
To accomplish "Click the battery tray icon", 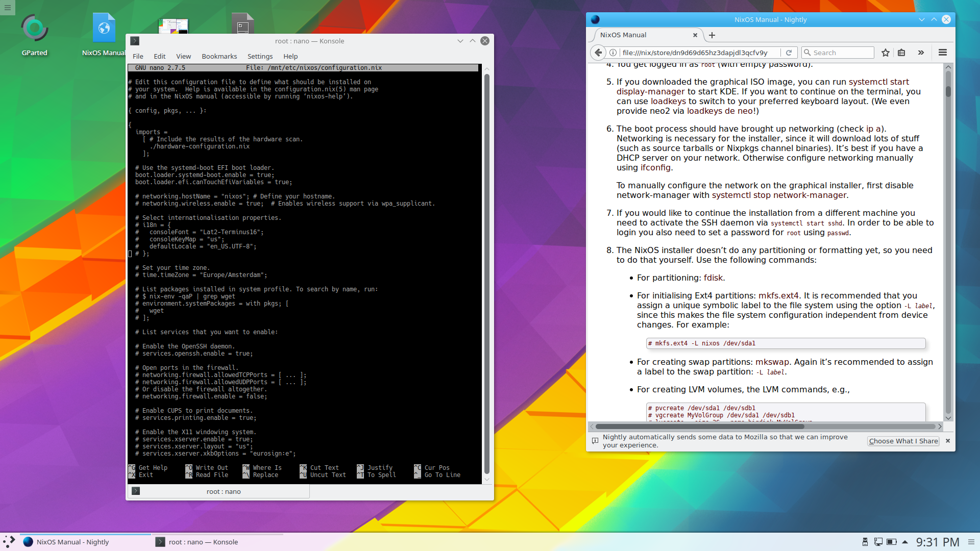I will click(892, 542).
